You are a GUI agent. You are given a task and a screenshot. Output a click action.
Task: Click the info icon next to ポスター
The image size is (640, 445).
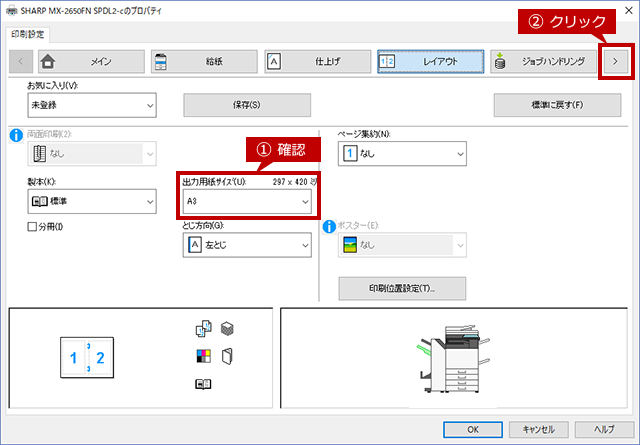329,227
